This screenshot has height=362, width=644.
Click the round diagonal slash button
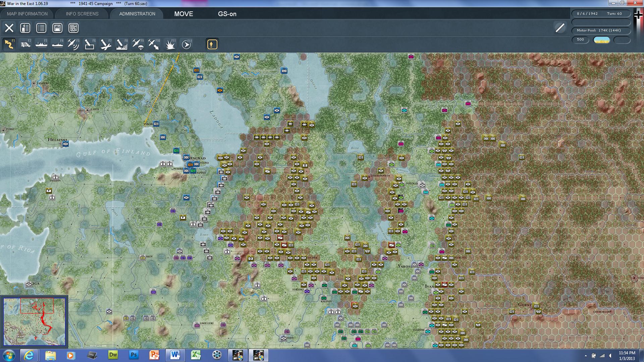tap(560, 28)
